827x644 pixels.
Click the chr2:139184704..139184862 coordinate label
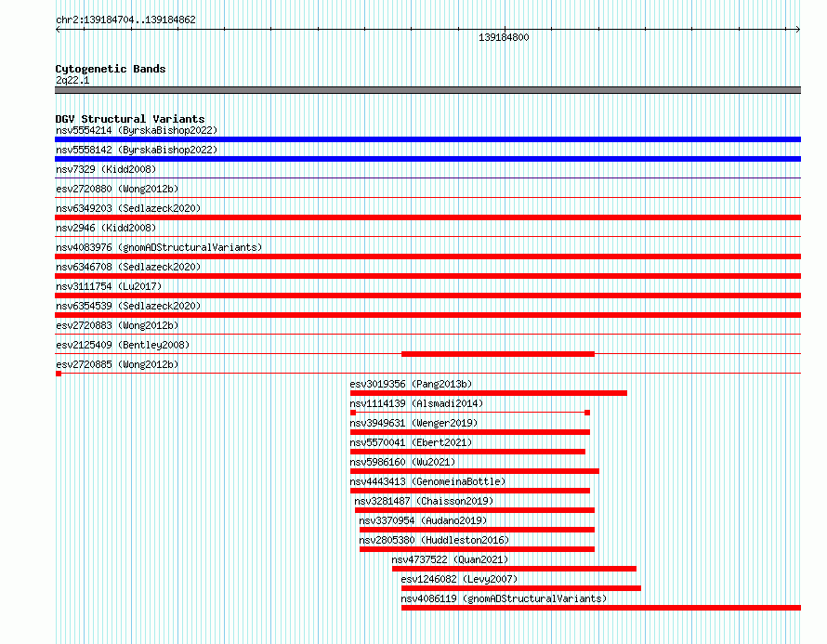point(125,20)
